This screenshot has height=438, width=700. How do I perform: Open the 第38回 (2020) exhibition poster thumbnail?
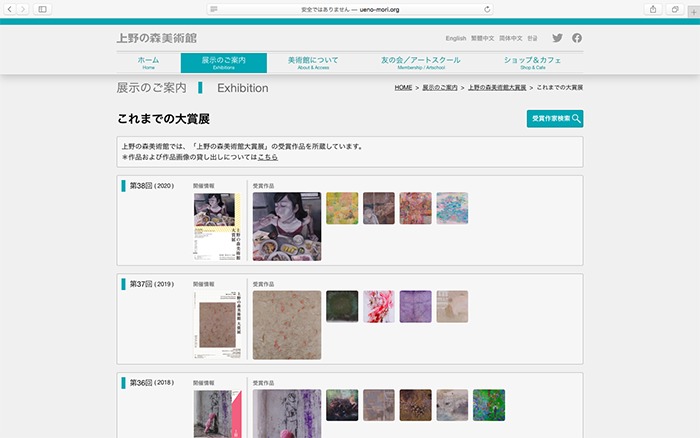pyautogui.click(x=217, y=226)
